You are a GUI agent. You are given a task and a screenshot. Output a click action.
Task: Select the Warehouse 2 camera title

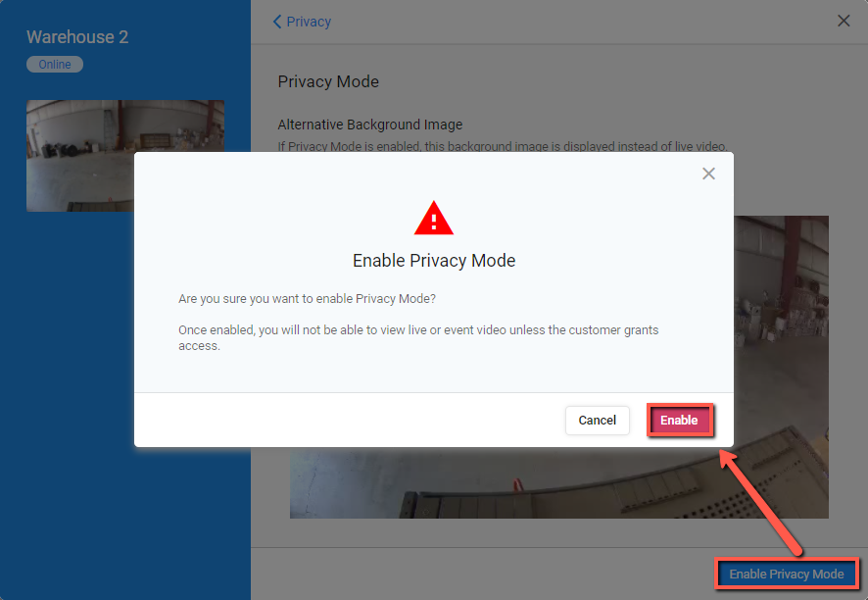[x=77, y=37]
